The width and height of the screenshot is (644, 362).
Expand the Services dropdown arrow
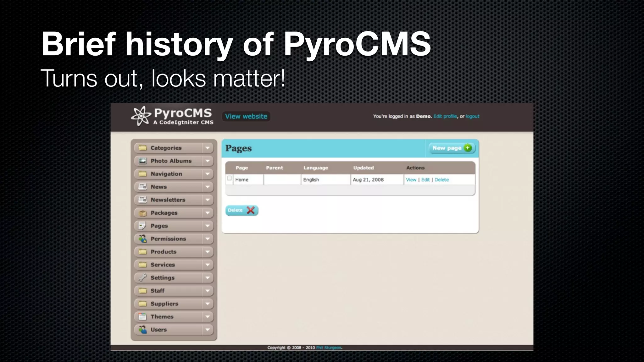(x=208, y=265)
